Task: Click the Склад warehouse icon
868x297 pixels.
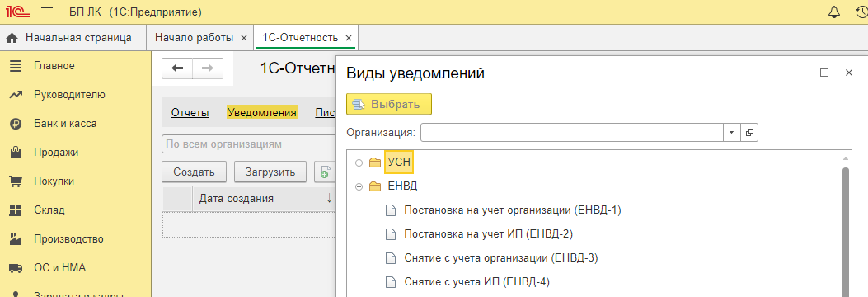Action: [x=16, y=210]
